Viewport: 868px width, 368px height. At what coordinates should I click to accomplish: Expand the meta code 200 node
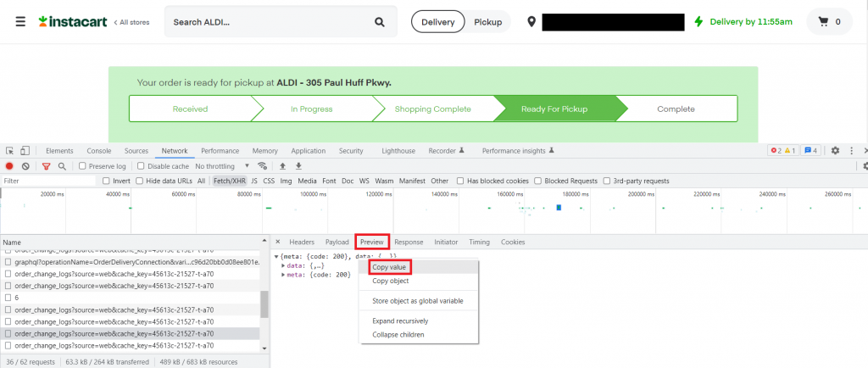(x=283, y=275)
